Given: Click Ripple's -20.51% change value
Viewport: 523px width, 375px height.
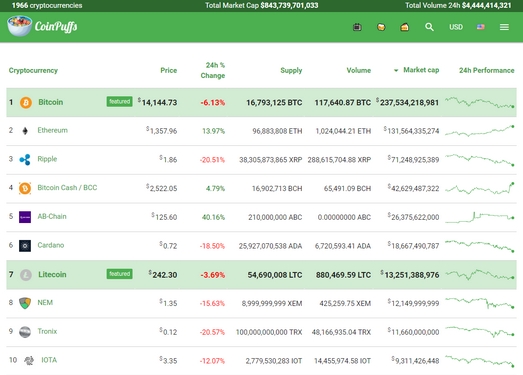Looking at the screenshot, I should point(212,160).
